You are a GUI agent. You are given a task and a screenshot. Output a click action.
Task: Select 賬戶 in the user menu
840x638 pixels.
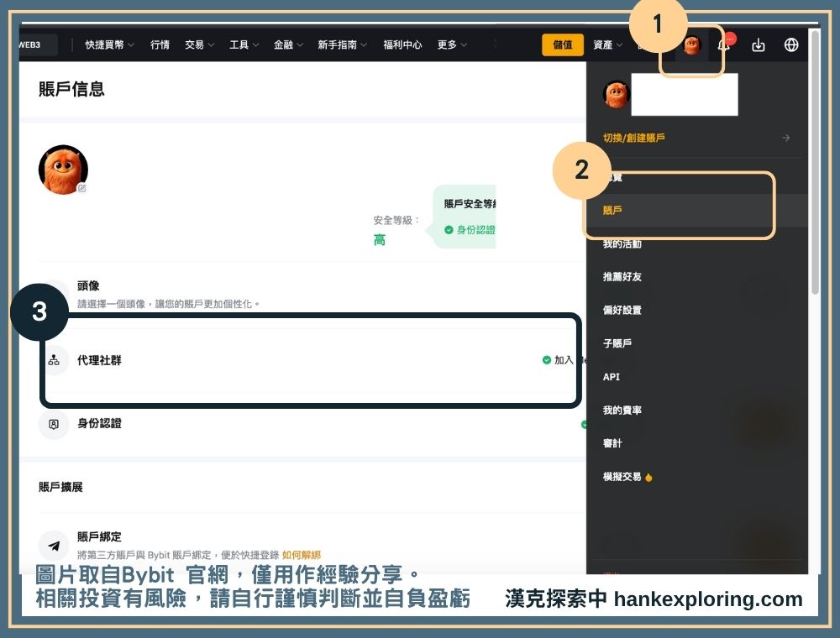click(612, 211)
